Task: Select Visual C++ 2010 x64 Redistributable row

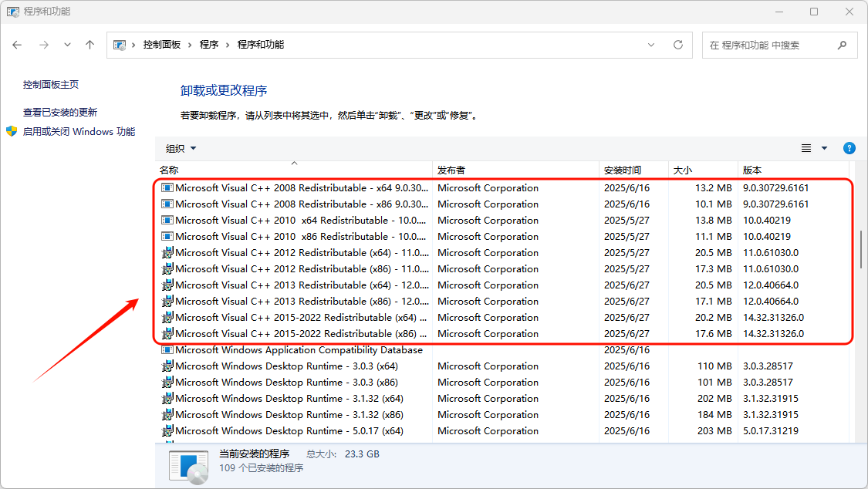Action: (x=504, y=220)
